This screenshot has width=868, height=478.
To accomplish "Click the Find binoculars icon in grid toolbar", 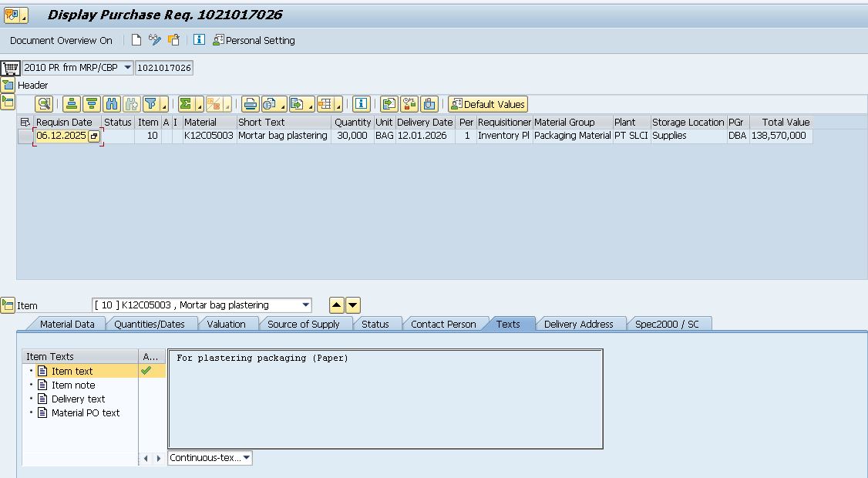I will tap(111, 104).
